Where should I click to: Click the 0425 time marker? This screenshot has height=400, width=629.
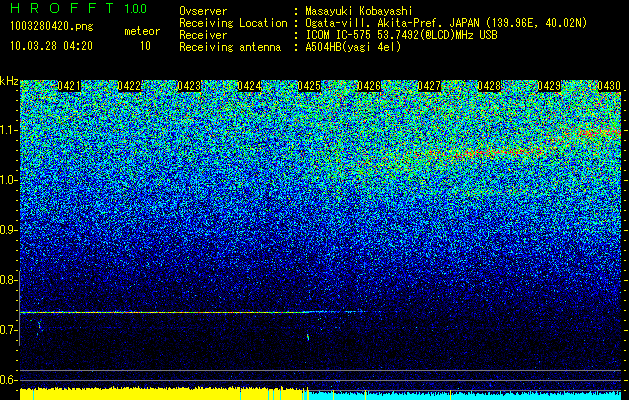(309, 86)
